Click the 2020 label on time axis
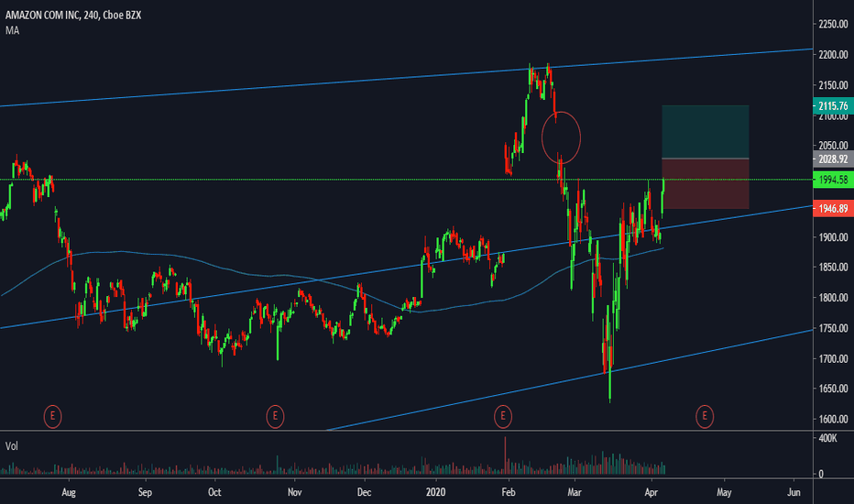 pyautogui.click(x=436, y=493)
